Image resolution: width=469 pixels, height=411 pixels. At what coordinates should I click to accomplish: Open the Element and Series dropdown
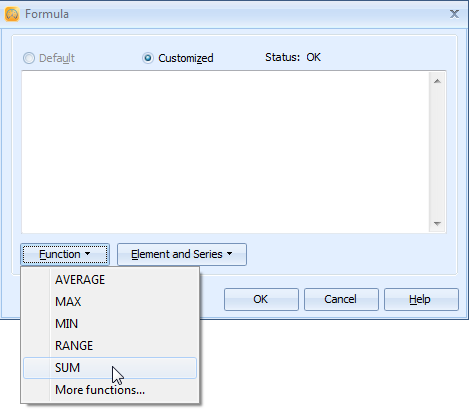pos(182,254)
